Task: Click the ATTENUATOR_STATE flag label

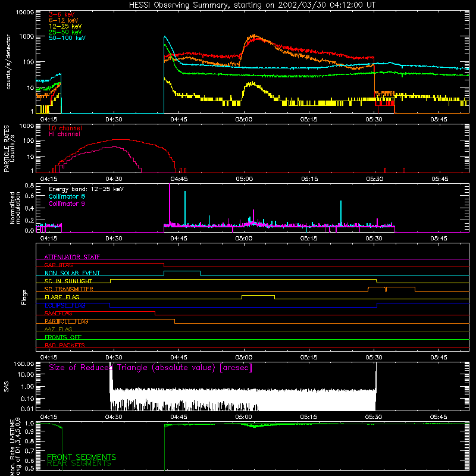Action: [x=72, y=257]
